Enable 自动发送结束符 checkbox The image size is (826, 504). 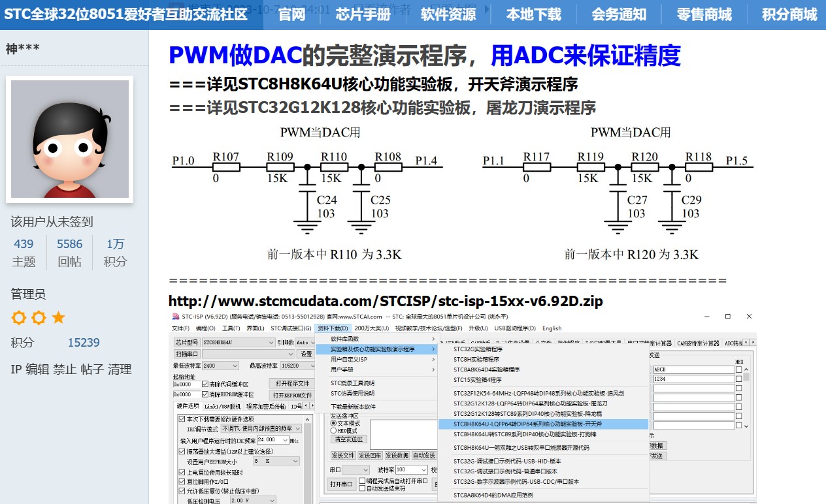tap(362, 488)
